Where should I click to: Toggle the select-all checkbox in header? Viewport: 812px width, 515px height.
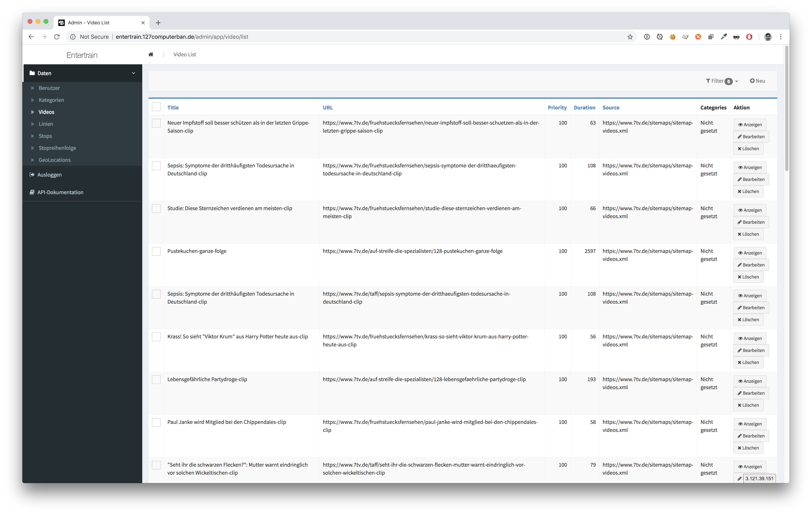(156, 107)
